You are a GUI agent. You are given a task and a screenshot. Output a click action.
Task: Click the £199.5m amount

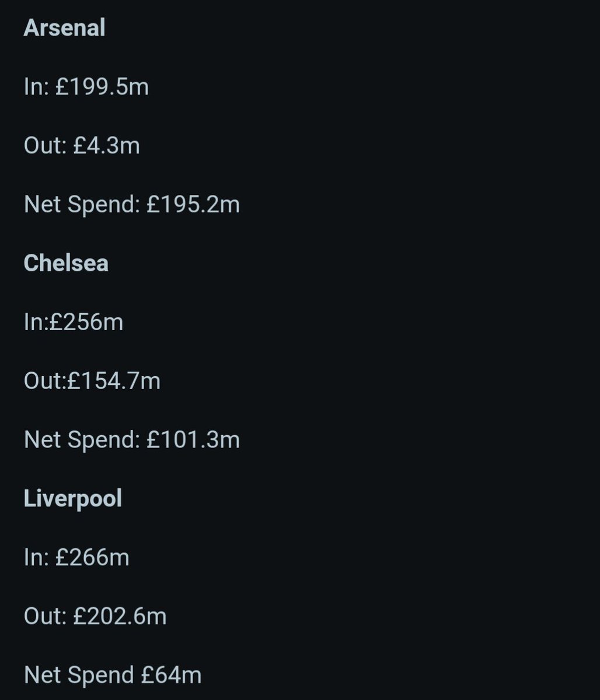[x=102, y=87]
